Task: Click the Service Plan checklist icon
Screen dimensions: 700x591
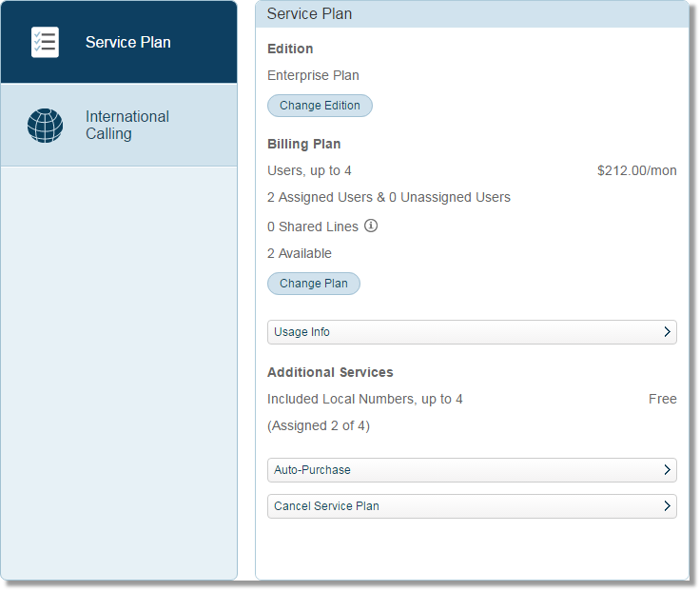Action: (x=45, y=43)
